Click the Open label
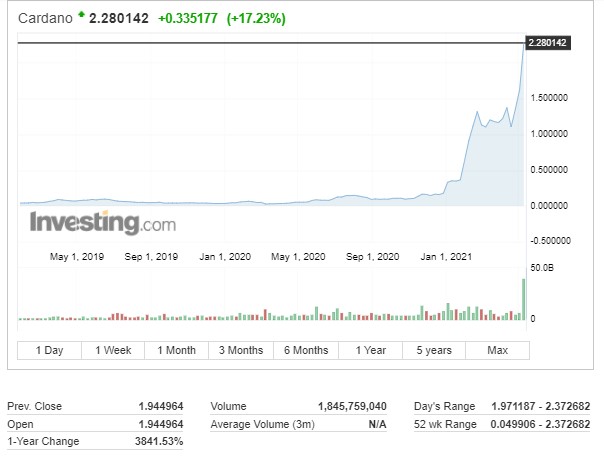Image resolution: width=604 pixels, height=456 pixels. 20,424
